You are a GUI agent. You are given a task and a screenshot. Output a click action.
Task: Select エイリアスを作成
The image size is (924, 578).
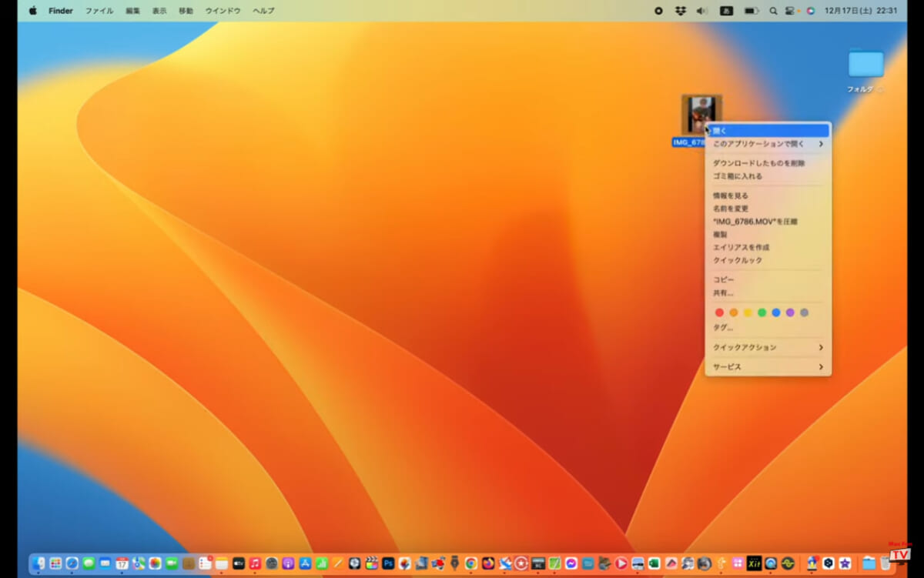pos(768,247)
